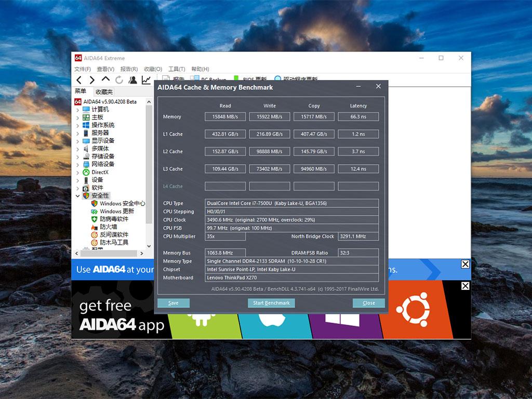Click the Refresh icon in toolbar
The width and height of the screenshot is (532, 399).
(119, 80)
